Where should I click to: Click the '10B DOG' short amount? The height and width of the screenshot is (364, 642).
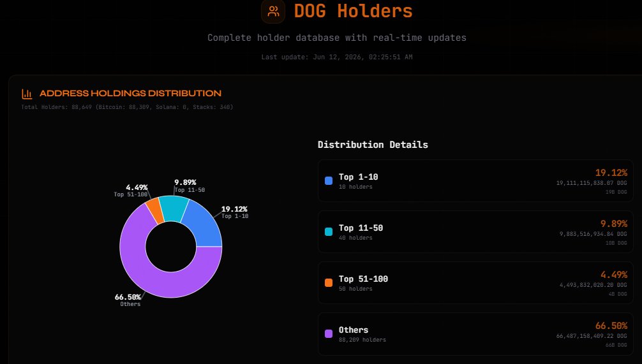point(616,243)
